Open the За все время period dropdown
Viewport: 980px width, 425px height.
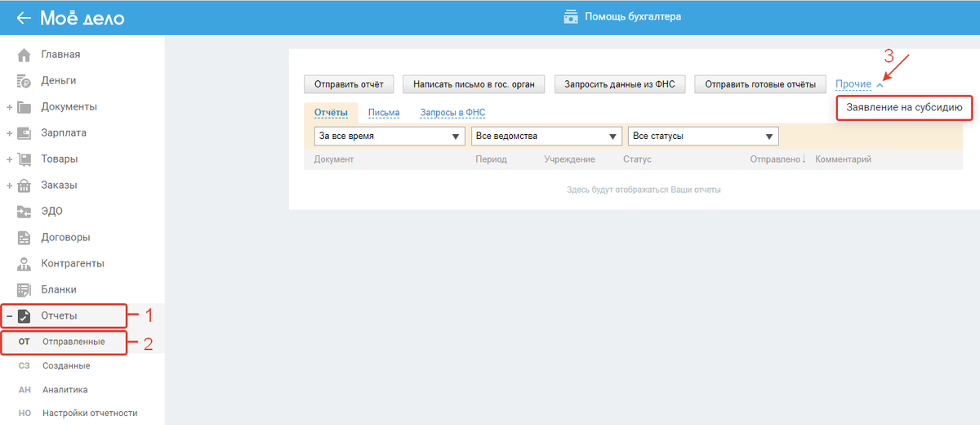click(x=390, y=136)
